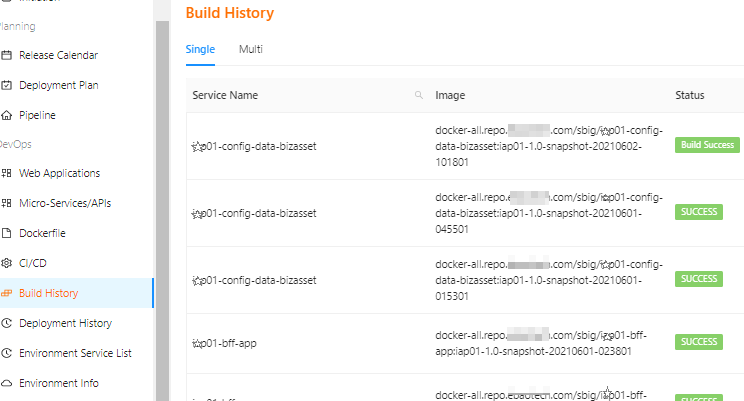Click the Micro-Services/APIs icon

pos(7,203)
